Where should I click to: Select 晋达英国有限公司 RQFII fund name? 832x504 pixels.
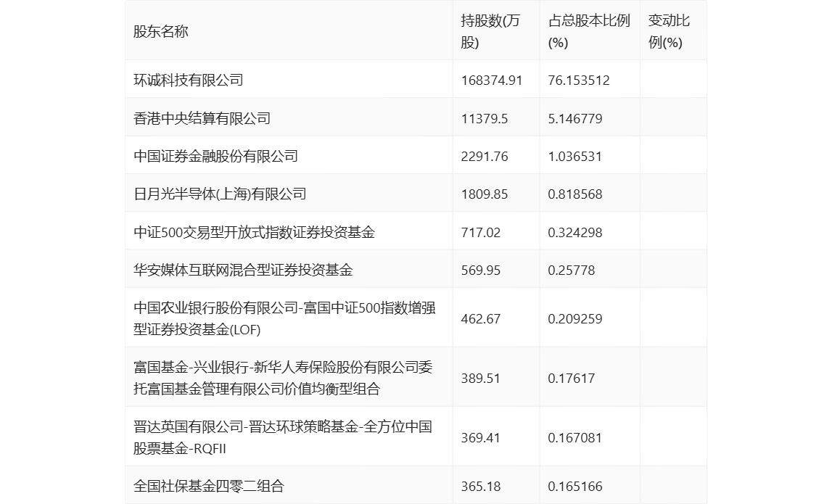pyautogui.click(x=283, y=437)
